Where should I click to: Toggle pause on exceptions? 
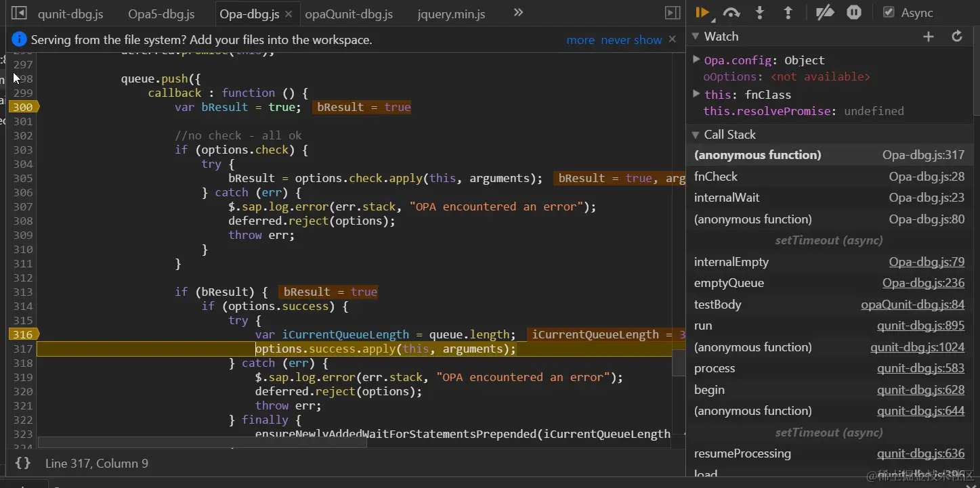pos(854,12)
